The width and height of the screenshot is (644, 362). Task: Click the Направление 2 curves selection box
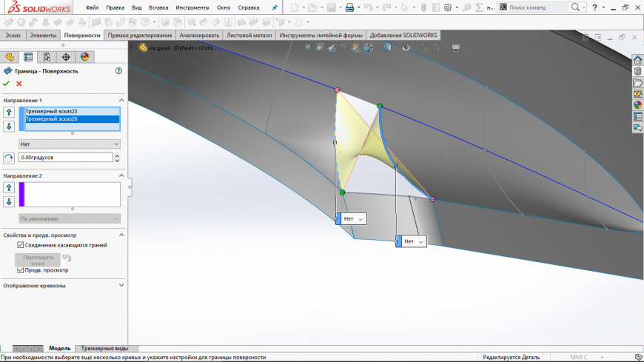click(x=73, y=195)
